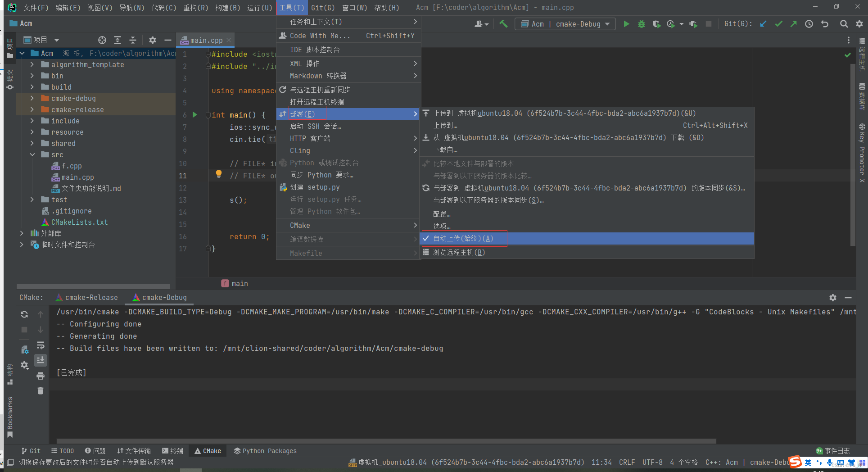Screen dimensions: 868x472
Task: Select Code With Me... menu item
Action: coord(348,36)
